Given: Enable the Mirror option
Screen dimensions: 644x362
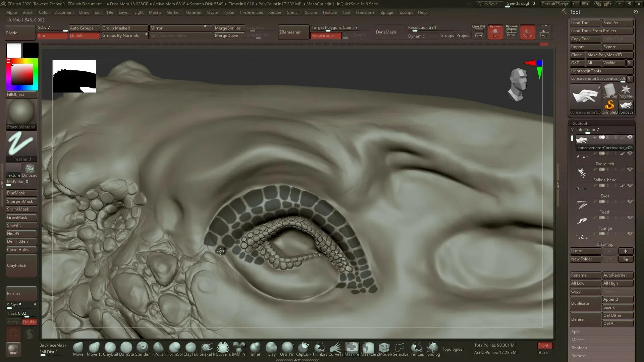Looking at the screenshot, I should [181, 28].
